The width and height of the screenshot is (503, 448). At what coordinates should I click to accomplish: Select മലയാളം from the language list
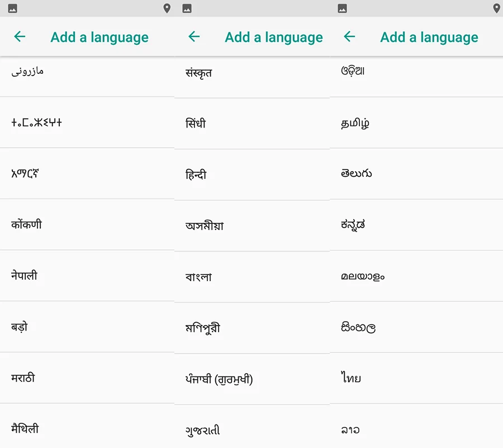416,275
